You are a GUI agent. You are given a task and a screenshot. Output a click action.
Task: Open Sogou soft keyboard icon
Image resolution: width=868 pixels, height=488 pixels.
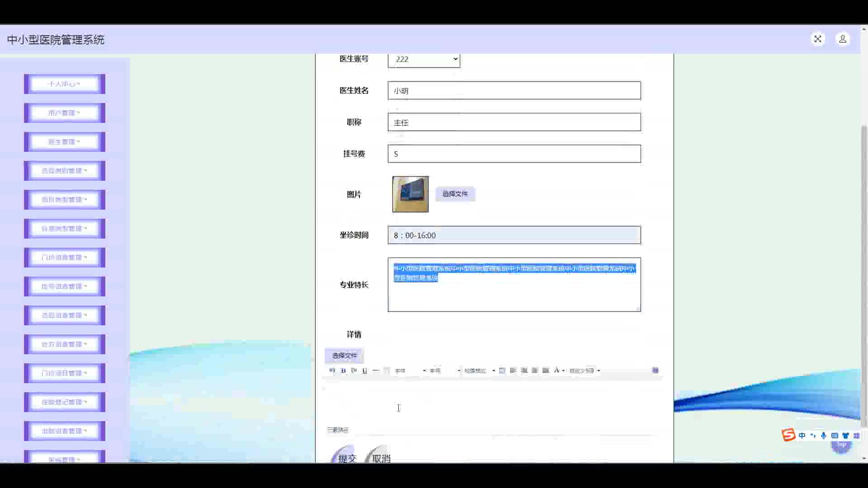[835, 436]
